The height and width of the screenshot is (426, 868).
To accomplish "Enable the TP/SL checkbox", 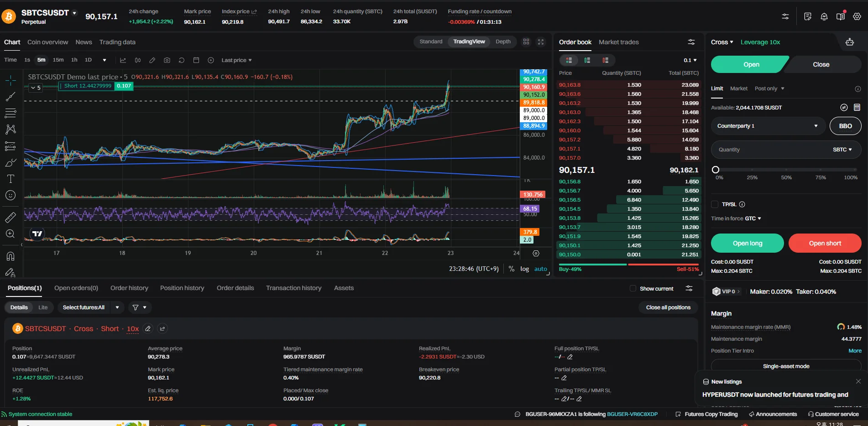I will click(715, 204).
